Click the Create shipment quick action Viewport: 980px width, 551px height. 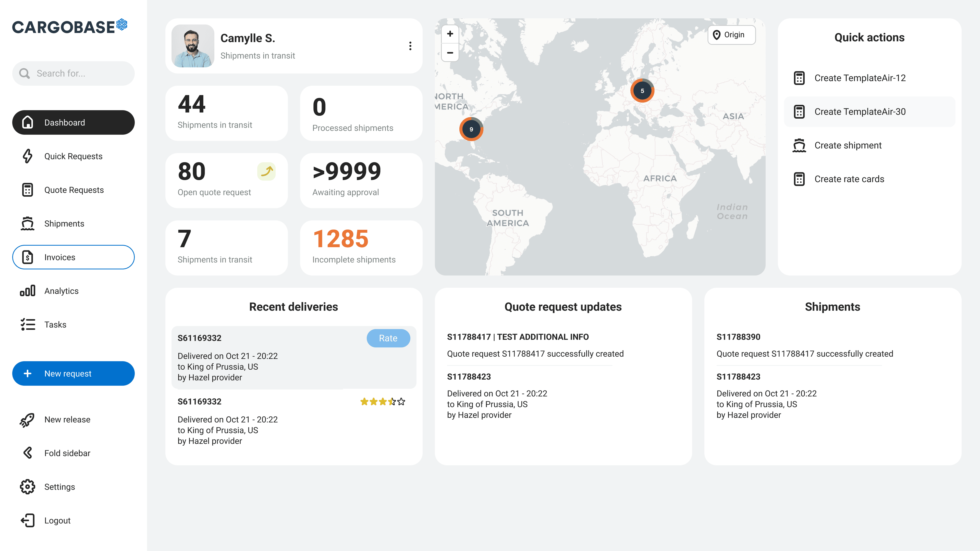point(848,145)
